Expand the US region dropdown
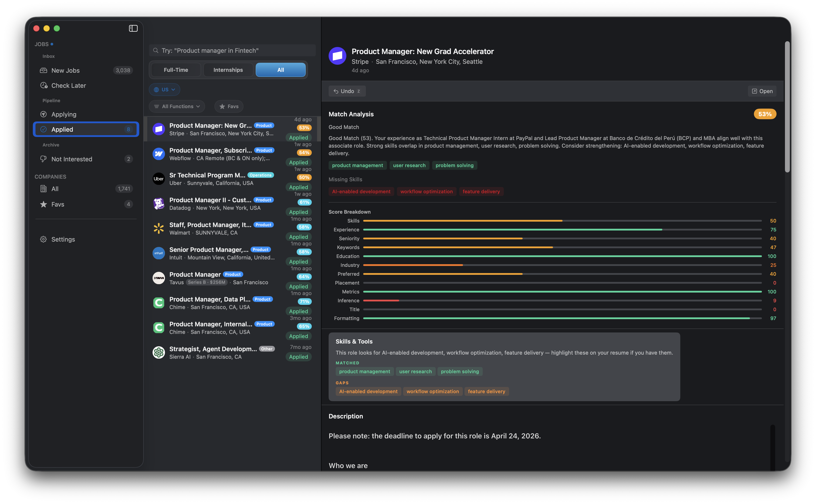816x504 pixels. tap(164, 89)
